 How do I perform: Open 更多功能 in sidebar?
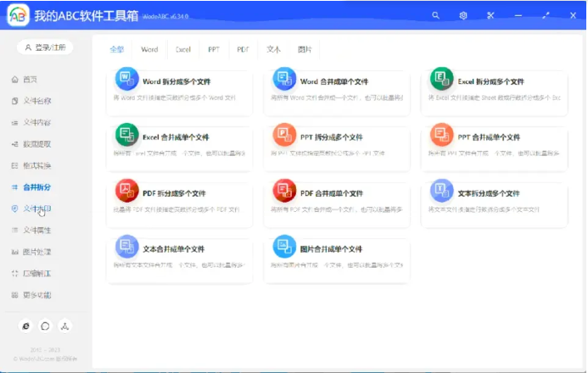37,295
